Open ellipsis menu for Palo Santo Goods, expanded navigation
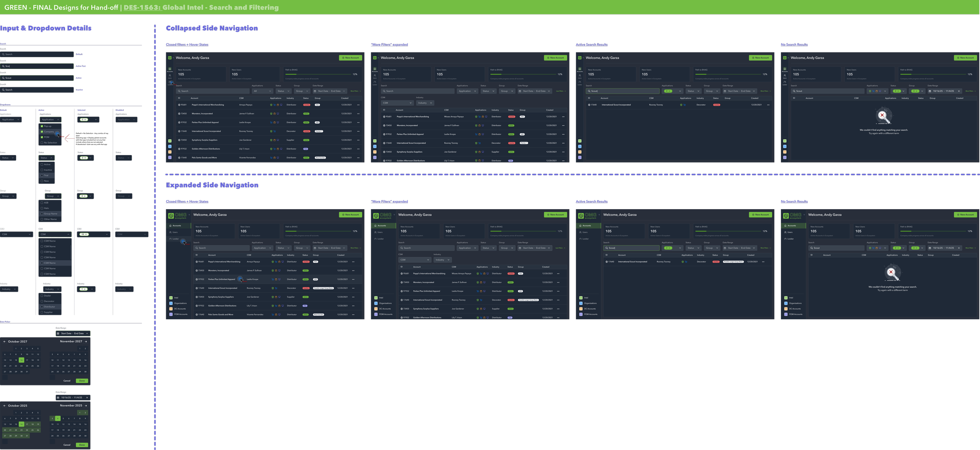This screenshot has height=450, width=980. pos(353,314)
